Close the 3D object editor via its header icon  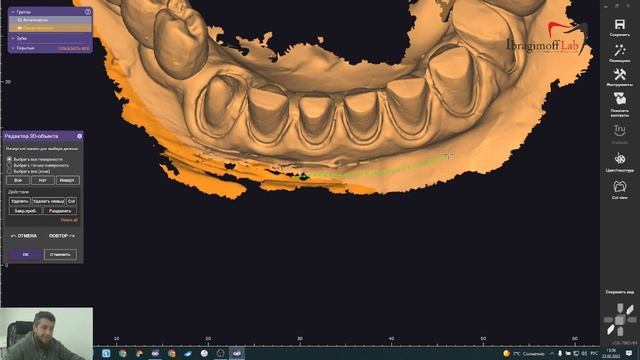pyautogui.click(x=79, y=136)
